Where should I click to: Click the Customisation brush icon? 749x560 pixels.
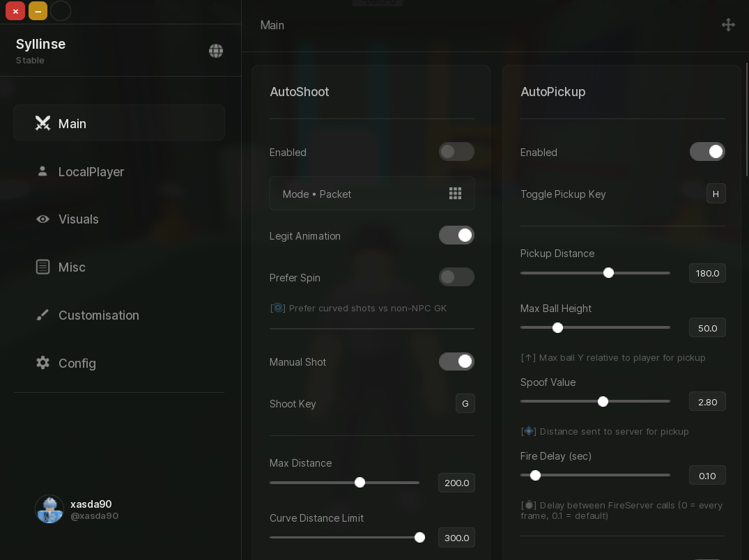(43, 315)
